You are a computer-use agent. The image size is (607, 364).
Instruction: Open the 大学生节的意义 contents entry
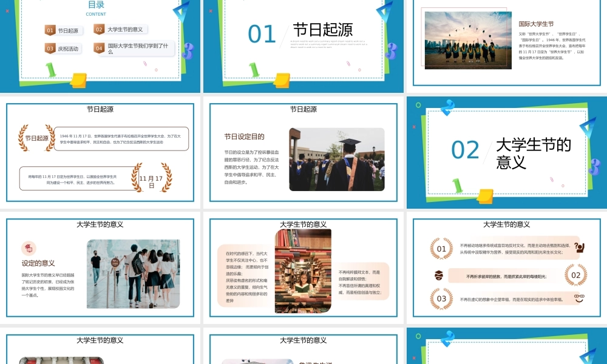point(125,29)
